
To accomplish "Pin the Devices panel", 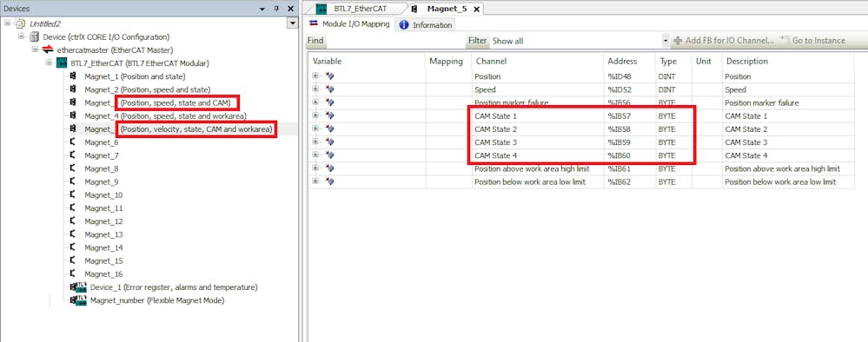I will [277, 9].
